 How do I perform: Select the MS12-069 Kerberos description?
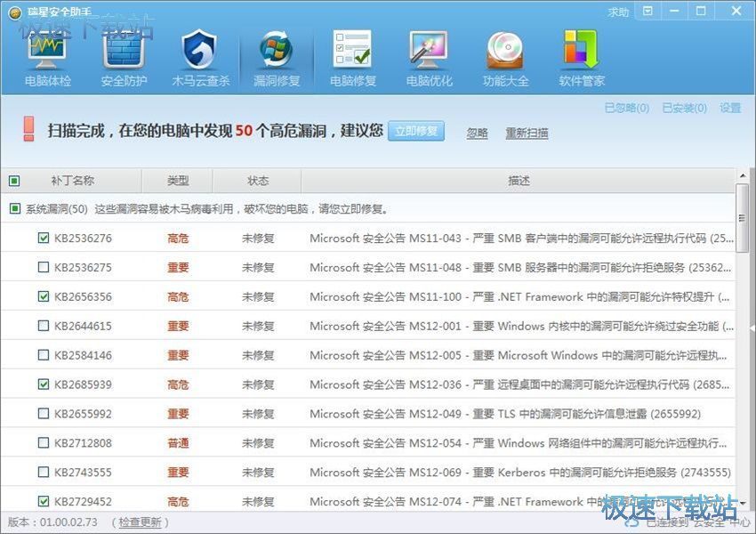pyautogui.click(x=520, y=473)
